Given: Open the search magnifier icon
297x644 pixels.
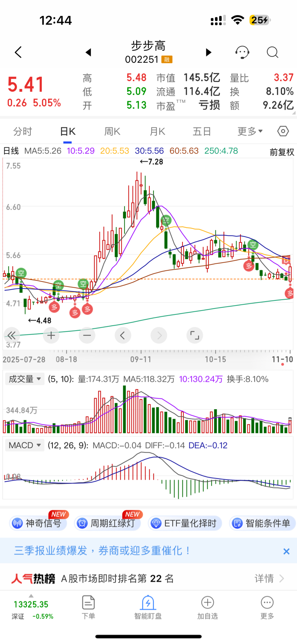Looking at the screenshot, I should point(273,52).
